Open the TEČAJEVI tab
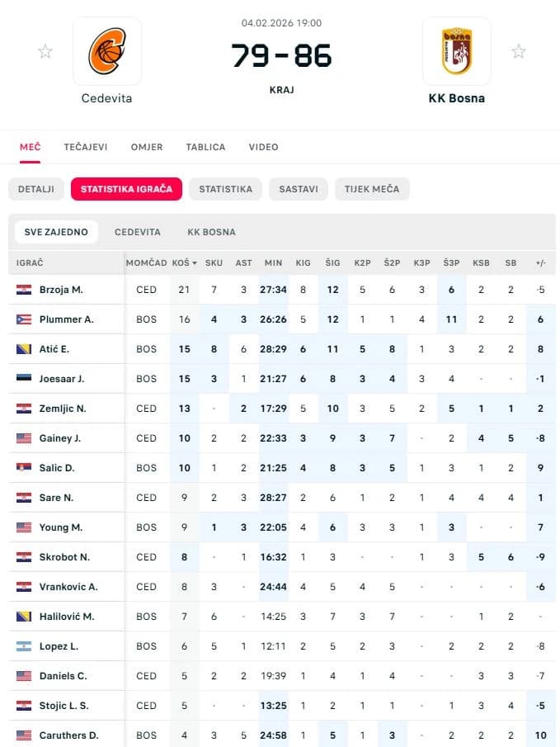560x747 pixels. click(x=86, y=147)
